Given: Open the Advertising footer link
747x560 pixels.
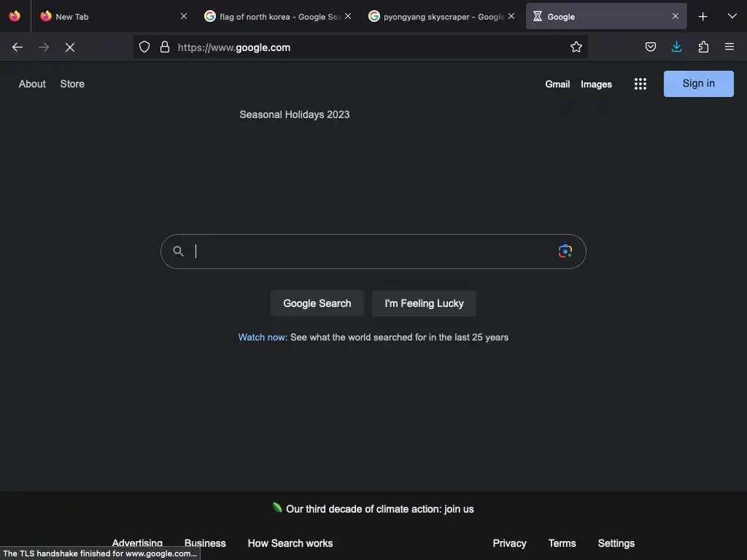Looking at the screenshot, I should (x=137, y=542).
